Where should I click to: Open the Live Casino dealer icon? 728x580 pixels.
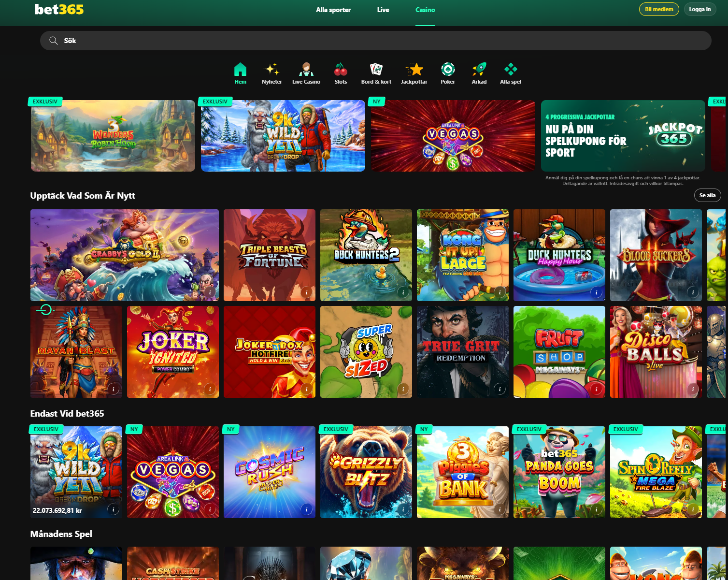point(306,70)
